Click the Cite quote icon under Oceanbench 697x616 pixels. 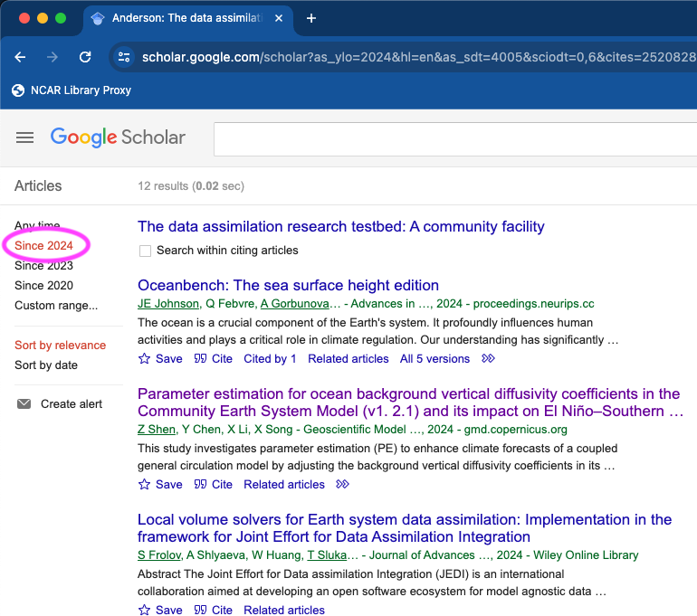pos(200,359)
